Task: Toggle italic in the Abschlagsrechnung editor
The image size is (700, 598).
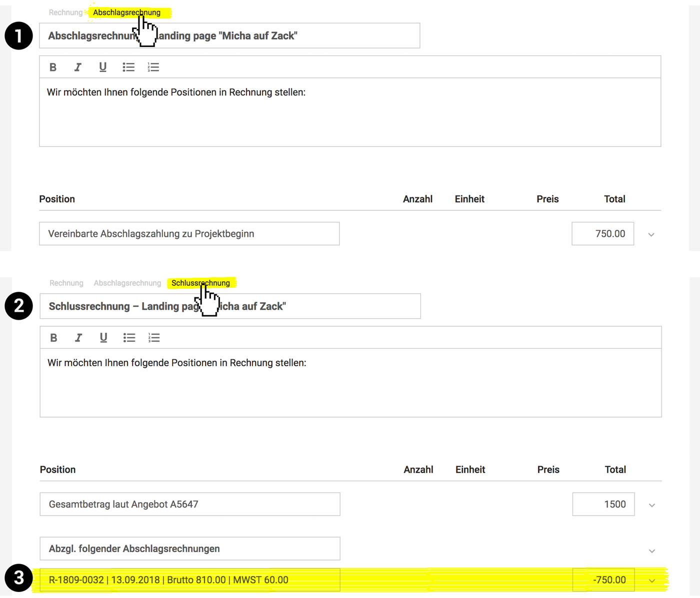Action: pyautogui.click(x=77, y=67)
